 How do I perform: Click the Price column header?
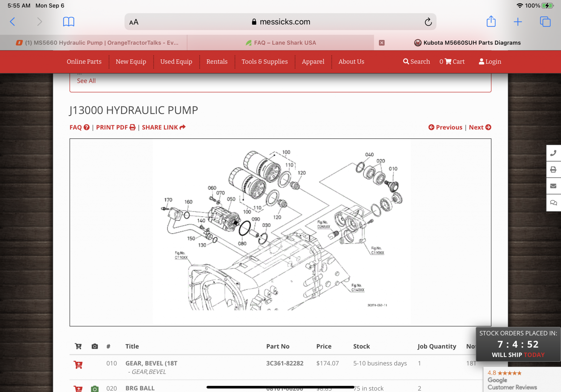click(324, 346)
